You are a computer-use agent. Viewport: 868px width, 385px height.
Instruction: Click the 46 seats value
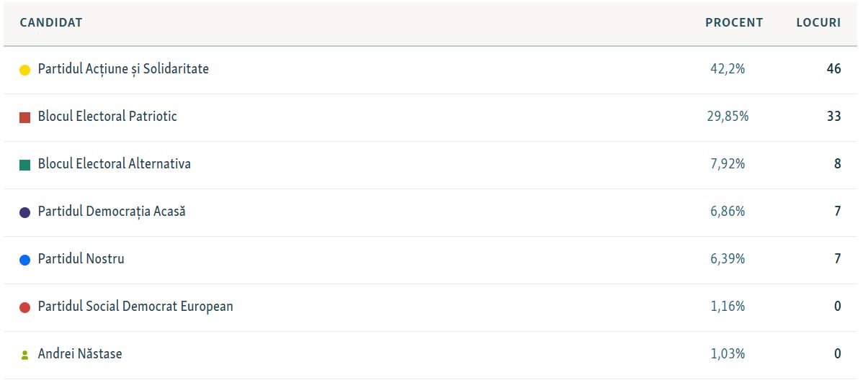[834, 69]
